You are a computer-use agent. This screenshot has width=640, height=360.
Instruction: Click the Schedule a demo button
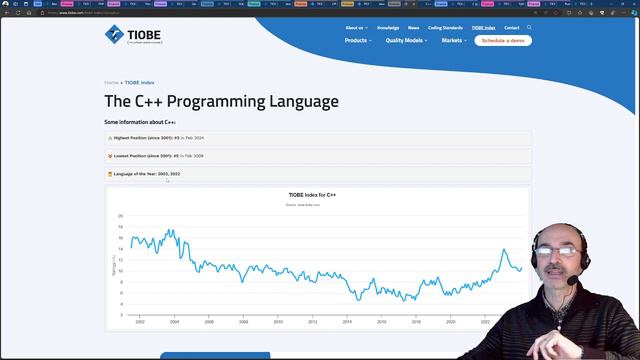503,40
